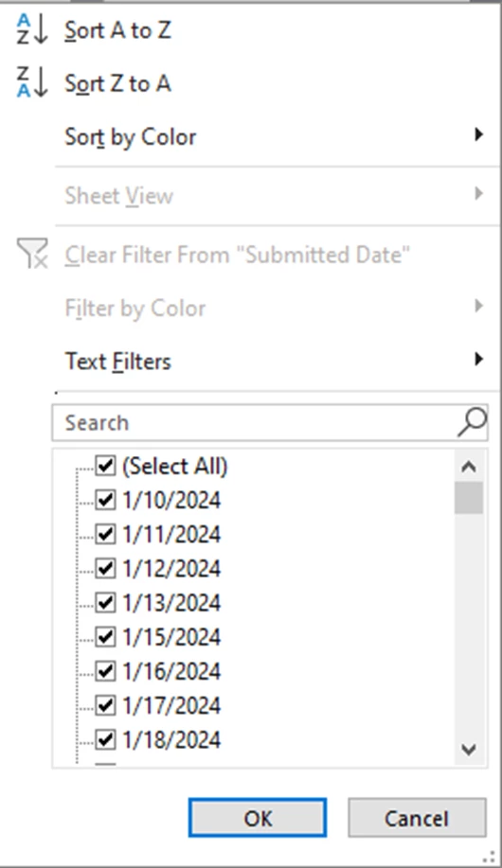Open the Text Filters menu item
Viewport: 502px width, 868px height.
pos(118,362)
